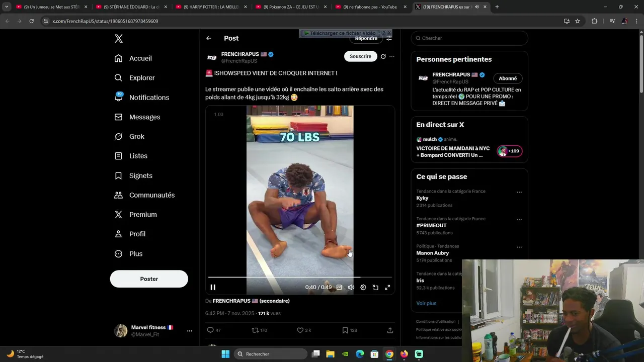Open account options next to Marvel fitness
The image size is (644, 362).
click(x=190, y=331)
